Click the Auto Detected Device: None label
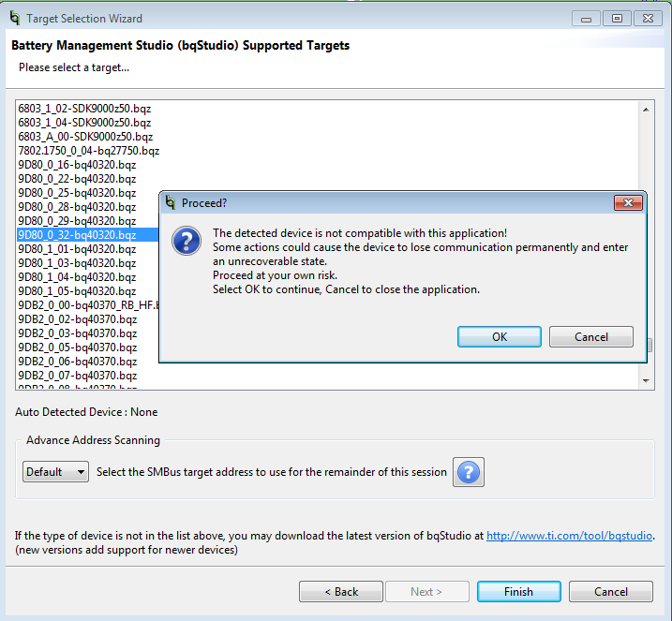This screenshot has height=621, width=672. (86, 411)
